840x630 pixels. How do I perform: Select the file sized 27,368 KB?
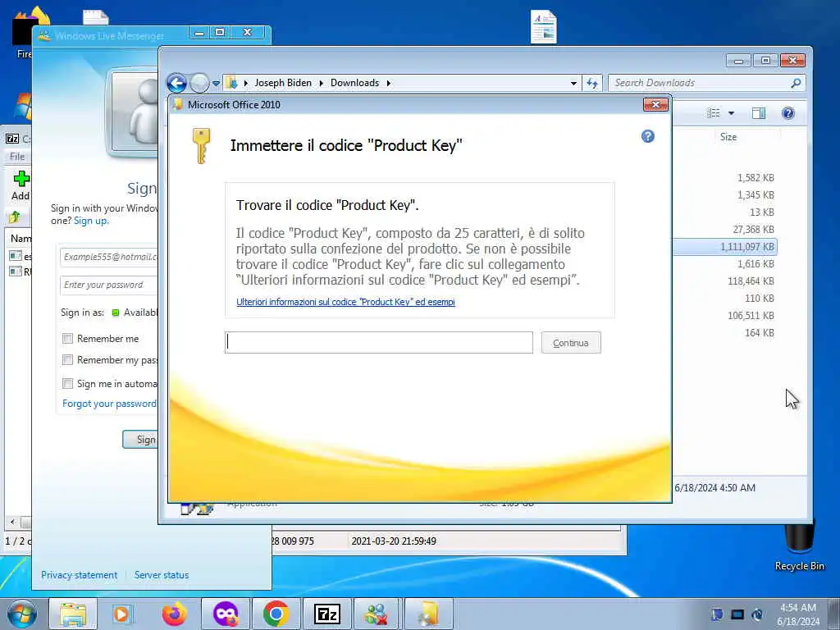click(x=753, y=230)
